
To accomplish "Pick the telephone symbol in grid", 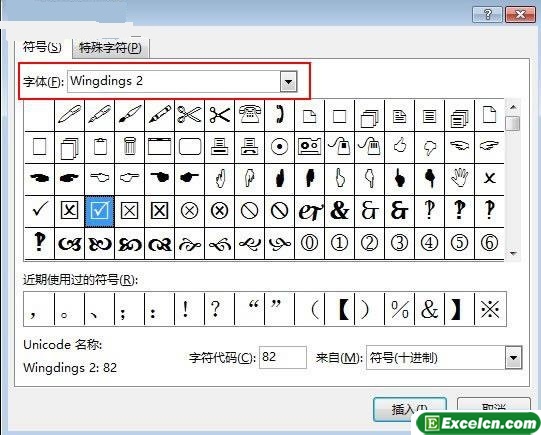I will pos(249,115).
